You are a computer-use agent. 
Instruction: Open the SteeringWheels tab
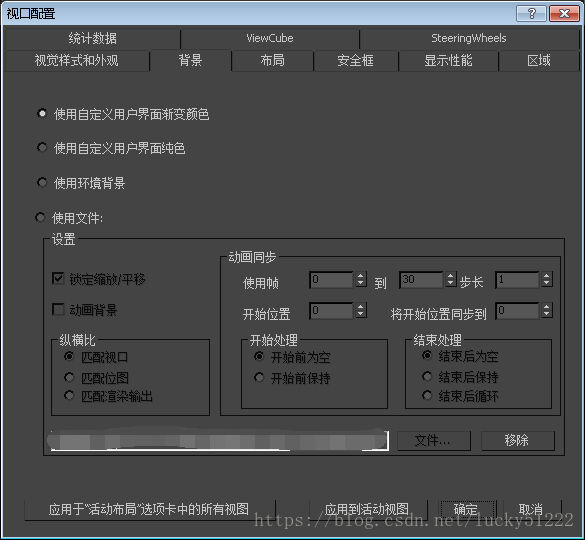click(469, 38)
